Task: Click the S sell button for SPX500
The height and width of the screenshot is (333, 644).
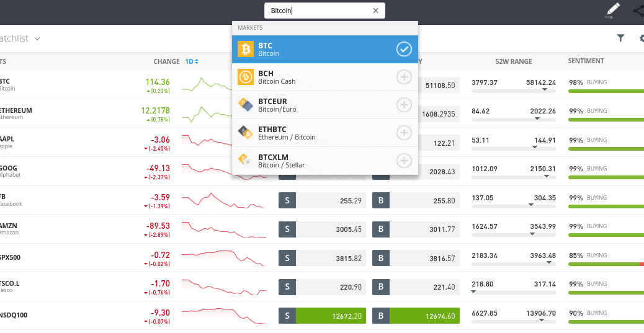Action: point(287,258)
